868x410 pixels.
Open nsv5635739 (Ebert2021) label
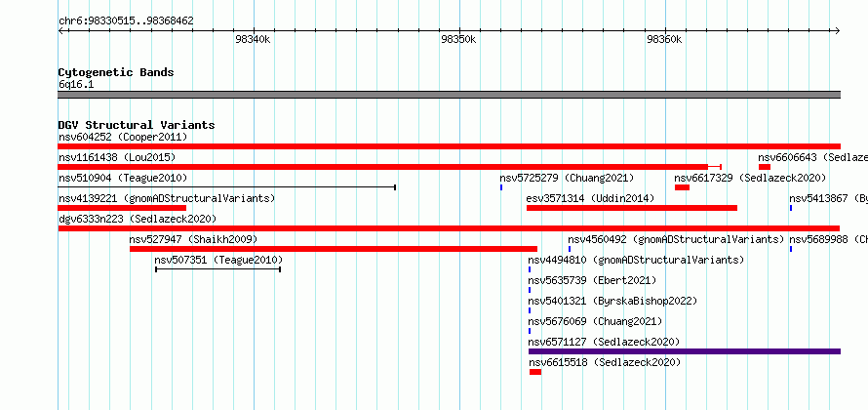tap(592, 280)
